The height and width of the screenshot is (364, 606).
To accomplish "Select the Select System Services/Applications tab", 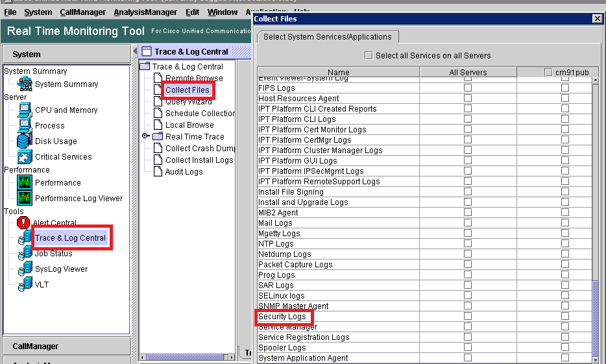I will coord(328,37).
